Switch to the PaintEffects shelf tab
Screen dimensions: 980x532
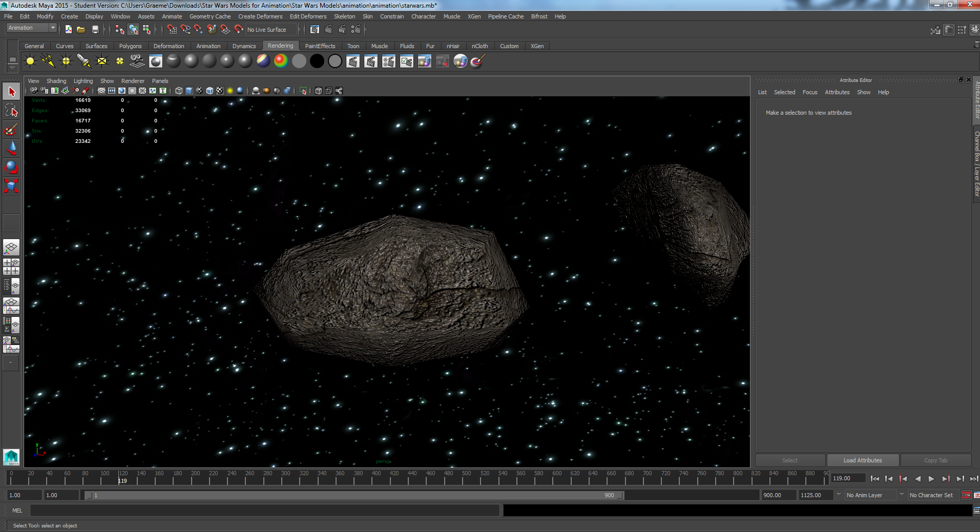coord(320,46)
